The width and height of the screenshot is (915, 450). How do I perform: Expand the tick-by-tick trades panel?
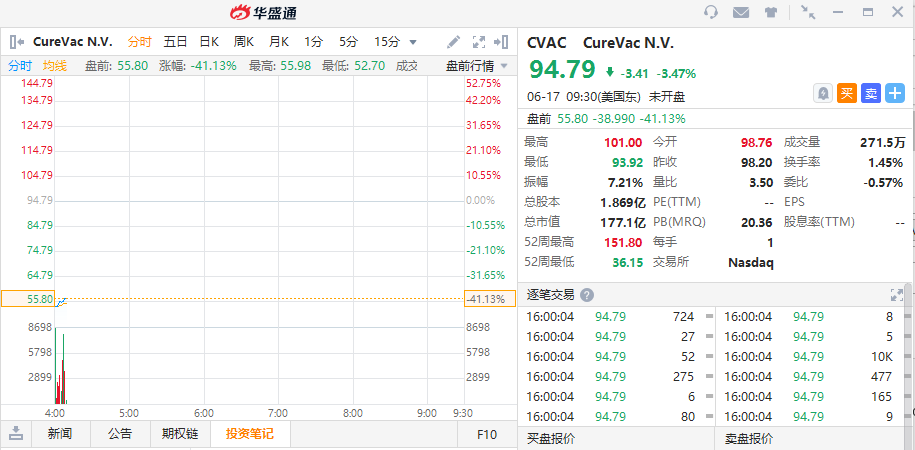(897, 295)
